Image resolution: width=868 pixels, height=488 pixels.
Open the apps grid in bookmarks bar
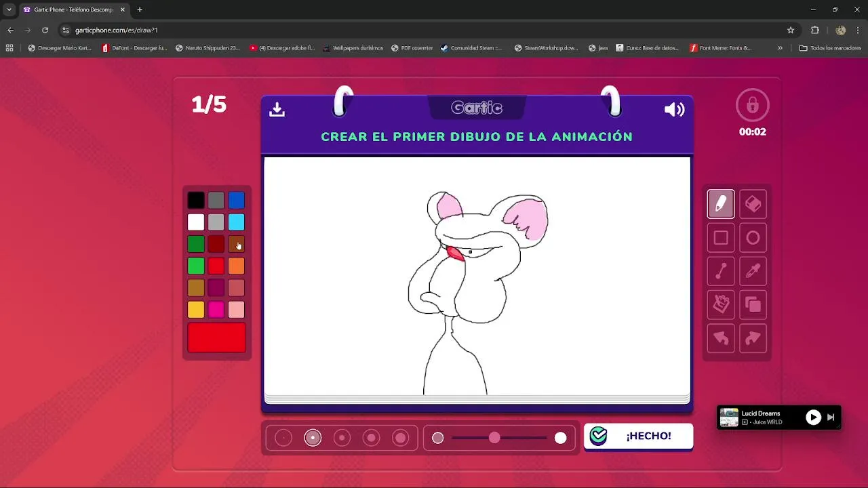9,48
